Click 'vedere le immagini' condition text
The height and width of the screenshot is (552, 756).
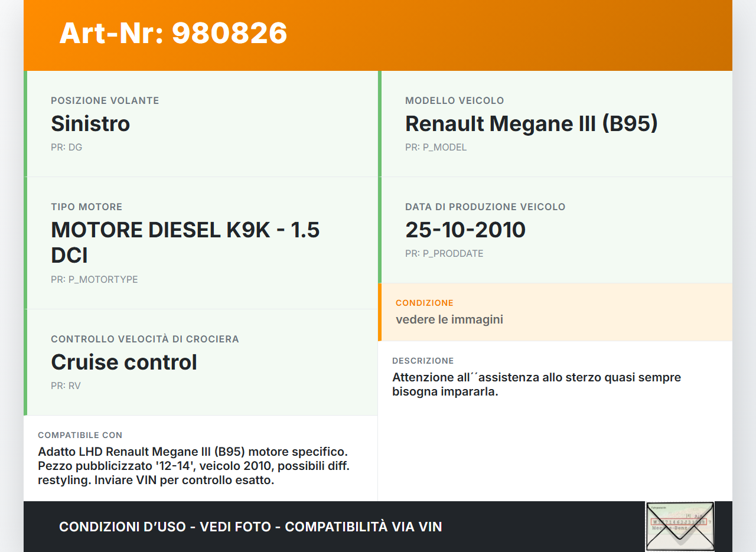coord(449,319)
